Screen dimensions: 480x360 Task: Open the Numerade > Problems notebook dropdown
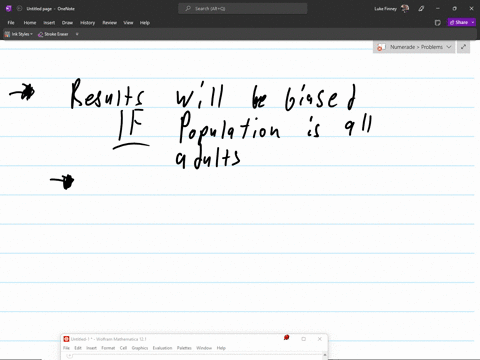(x=414, y=47)
